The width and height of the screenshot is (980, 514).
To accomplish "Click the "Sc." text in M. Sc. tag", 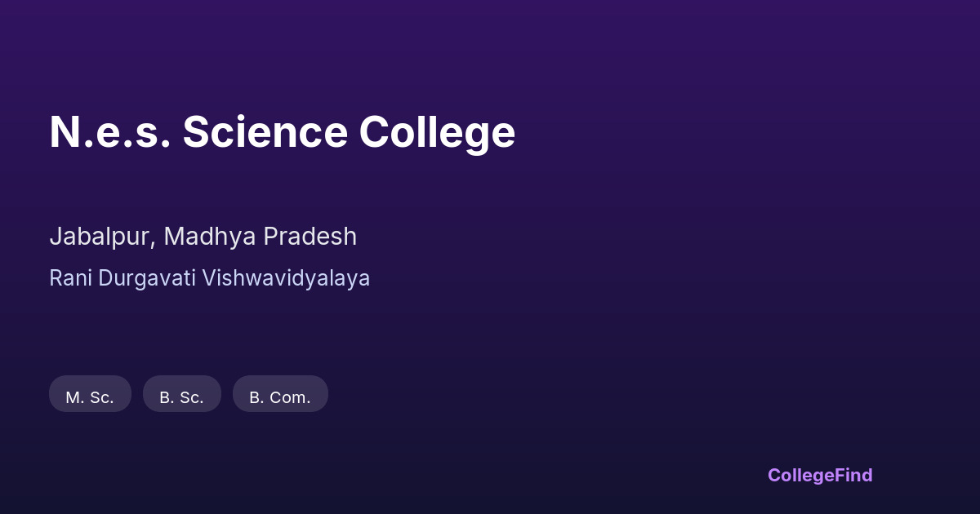I will (101, 398).
